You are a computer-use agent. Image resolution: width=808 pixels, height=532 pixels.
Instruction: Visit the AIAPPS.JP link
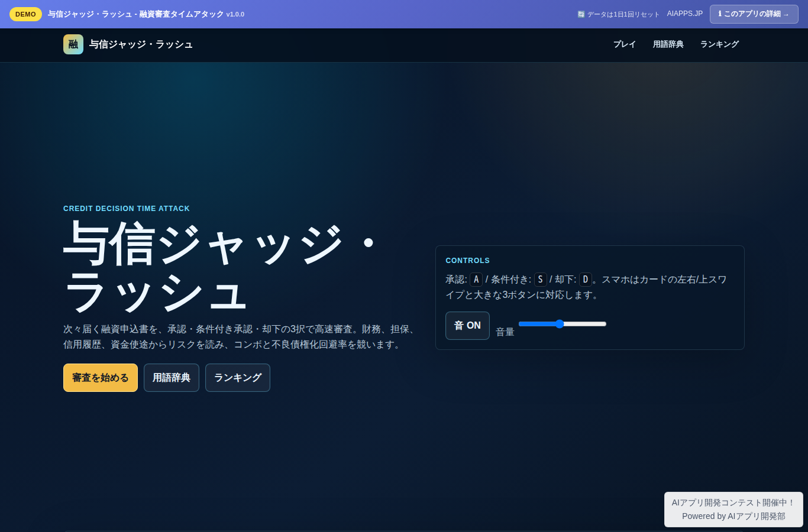685,14
